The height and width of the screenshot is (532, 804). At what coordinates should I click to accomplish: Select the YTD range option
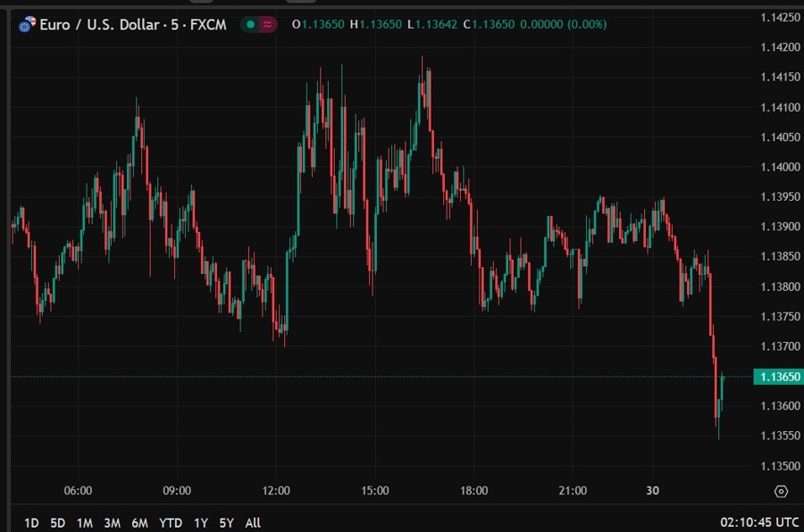170,523
